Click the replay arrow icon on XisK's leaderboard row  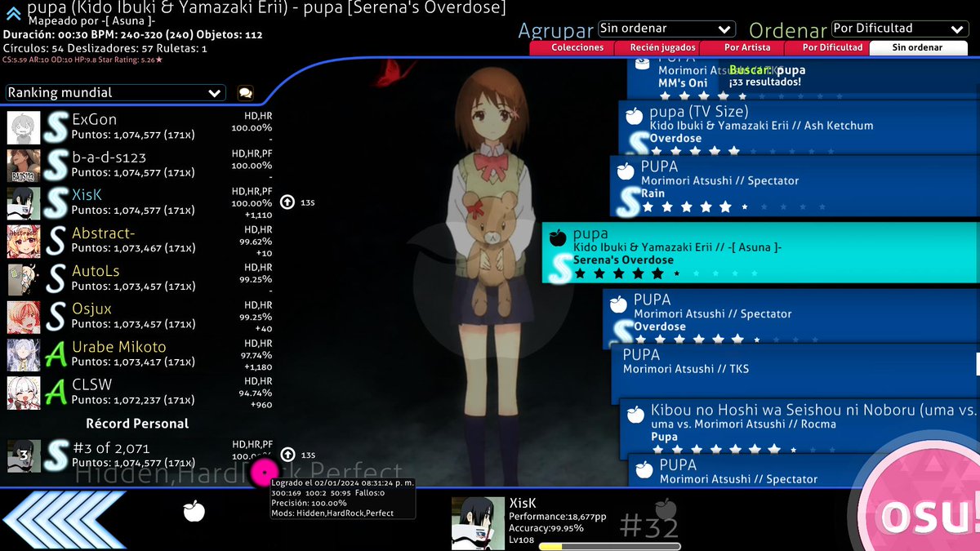pyautogui.click(x=287, y=202)
